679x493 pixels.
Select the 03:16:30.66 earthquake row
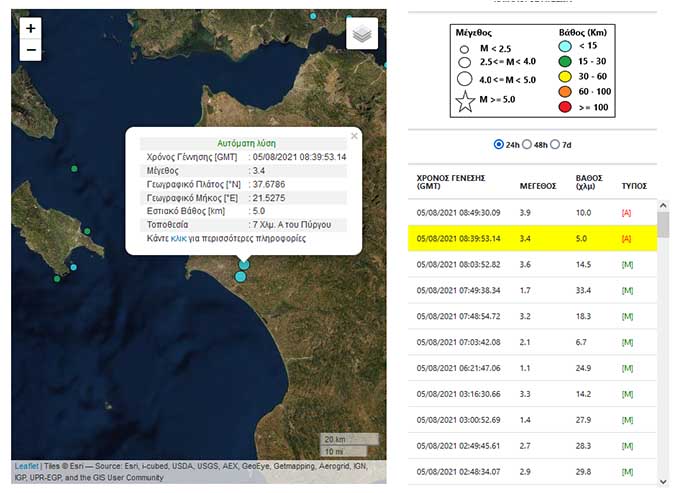532,394
